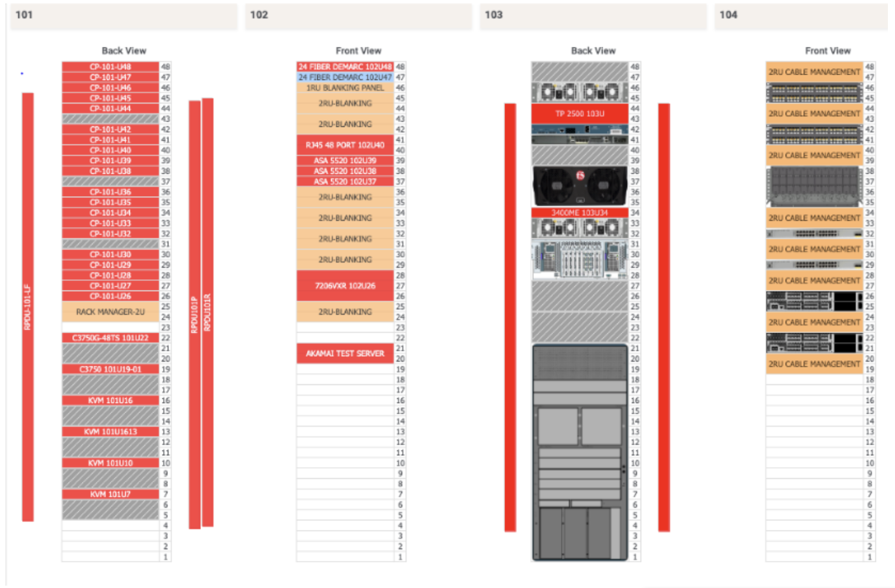Select the cabinet 101 header

(x=123, y=16)
